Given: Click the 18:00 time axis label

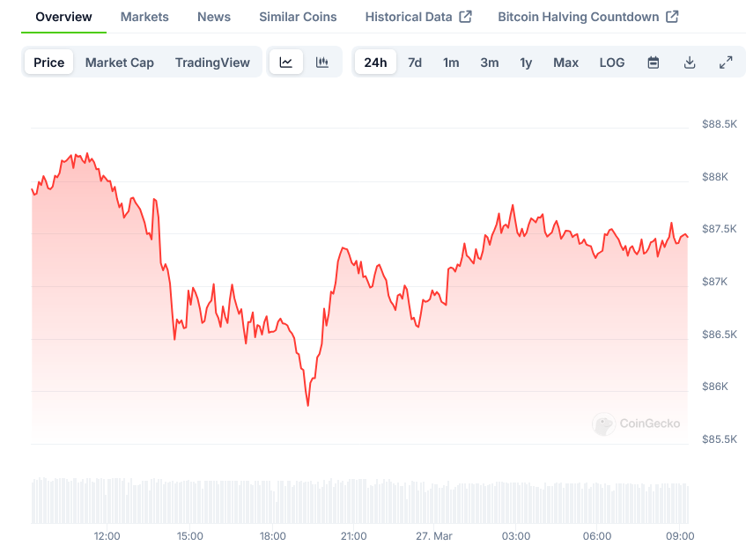Looking at the screenshot, I should pos(273,536).
